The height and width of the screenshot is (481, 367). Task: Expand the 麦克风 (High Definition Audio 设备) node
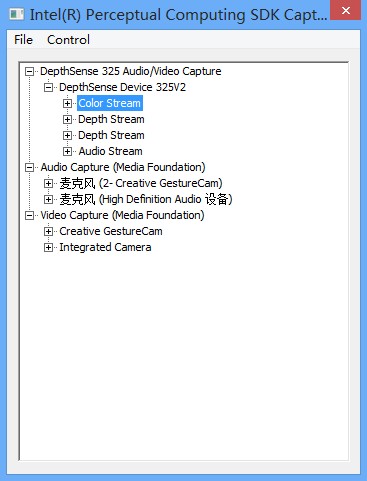pos(49,199)
